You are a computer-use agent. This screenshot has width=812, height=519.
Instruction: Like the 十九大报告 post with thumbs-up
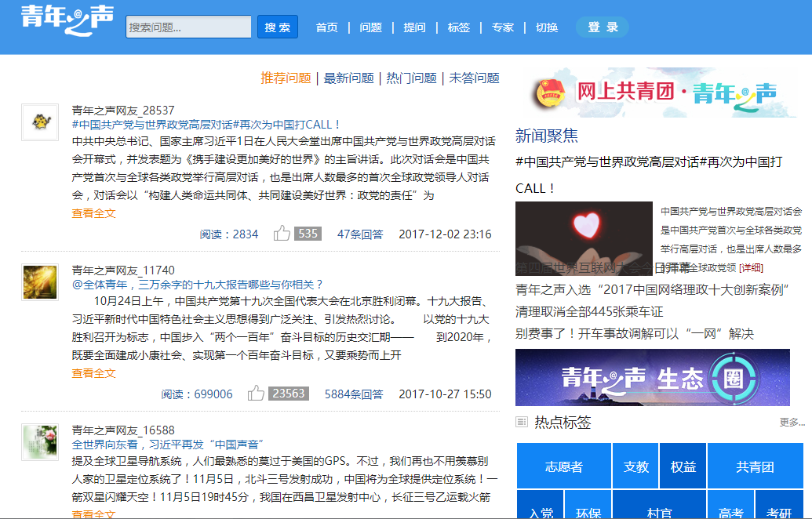point(257,394)
